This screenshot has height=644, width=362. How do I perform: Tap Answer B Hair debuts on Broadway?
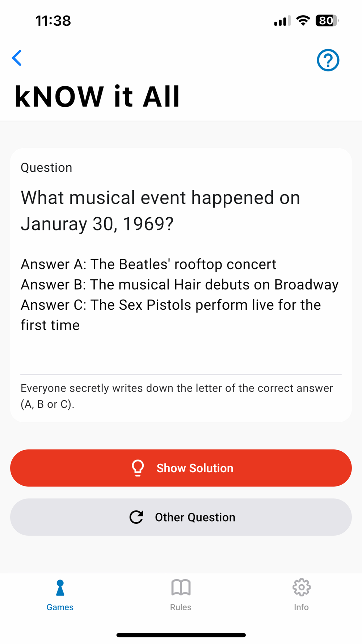coord(180,285)
